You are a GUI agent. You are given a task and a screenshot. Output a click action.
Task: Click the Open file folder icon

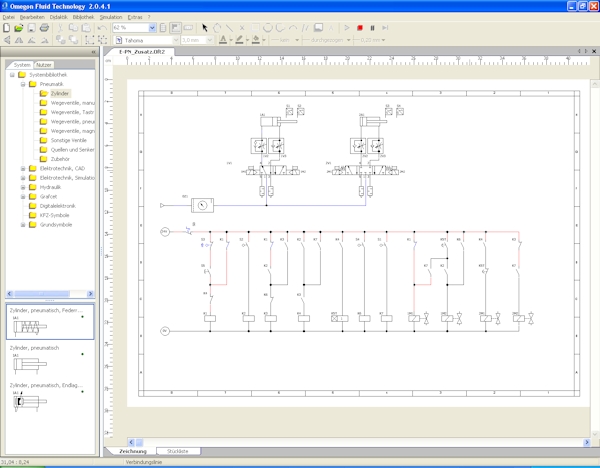point(20,28)
